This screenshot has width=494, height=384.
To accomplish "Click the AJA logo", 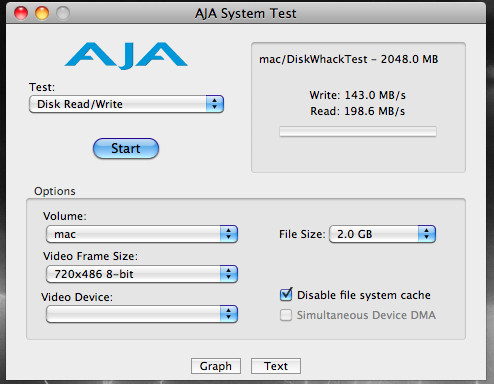I will [126, 56].
